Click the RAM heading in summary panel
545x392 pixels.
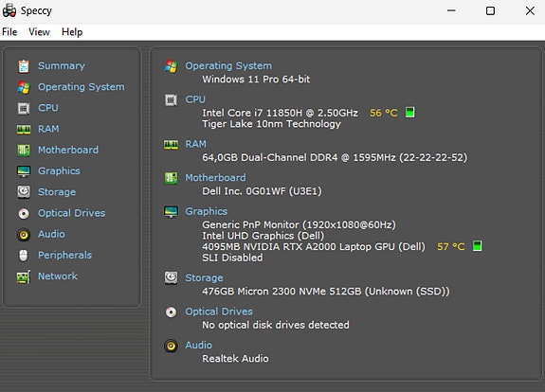[195, 144]
